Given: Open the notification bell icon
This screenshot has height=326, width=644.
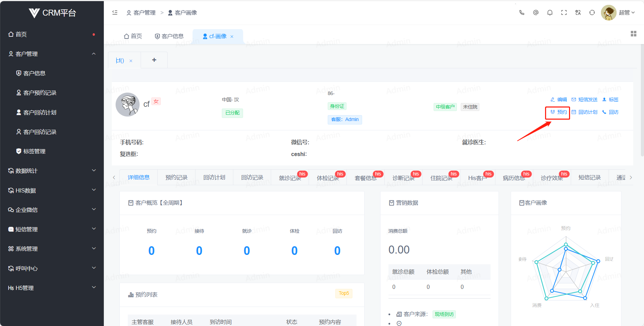Looking at the screenshot, I should coord(550,12).
